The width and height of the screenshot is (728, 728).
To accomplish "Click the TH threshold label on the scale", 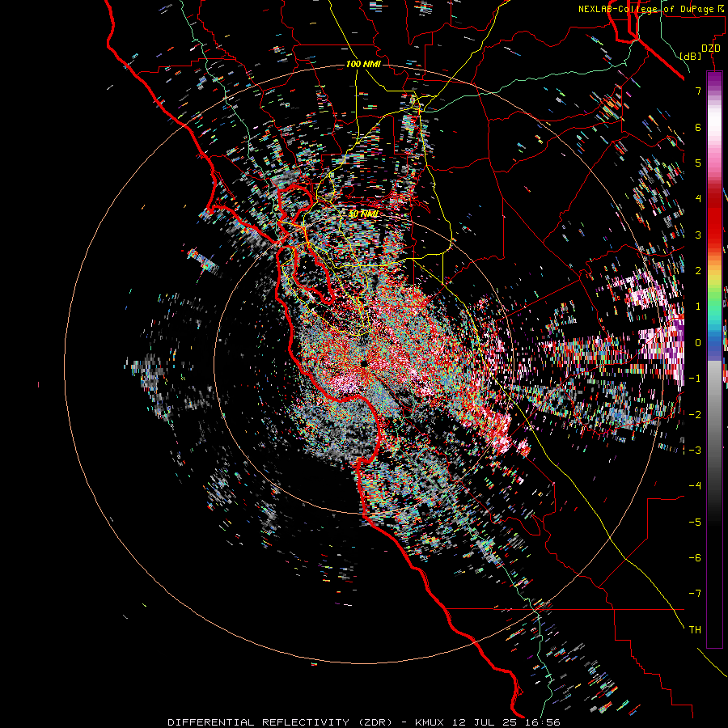I will 695,629.
